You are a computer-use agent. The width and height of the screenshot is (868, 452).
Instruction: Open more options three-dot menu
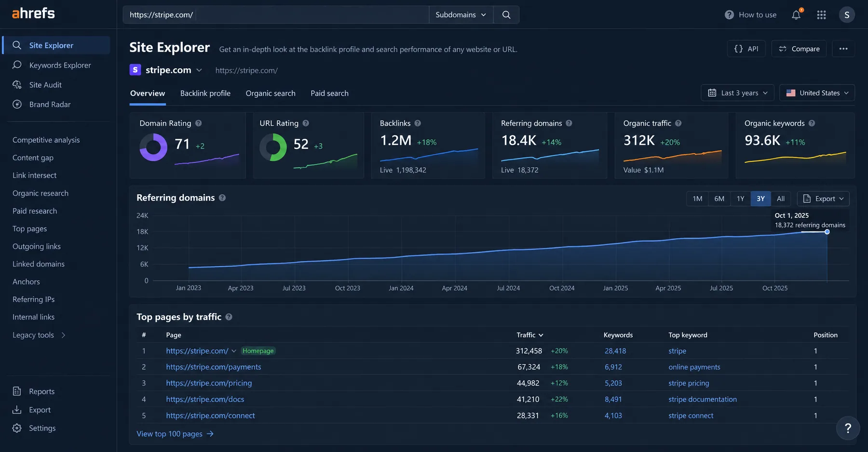coord(843,49)
